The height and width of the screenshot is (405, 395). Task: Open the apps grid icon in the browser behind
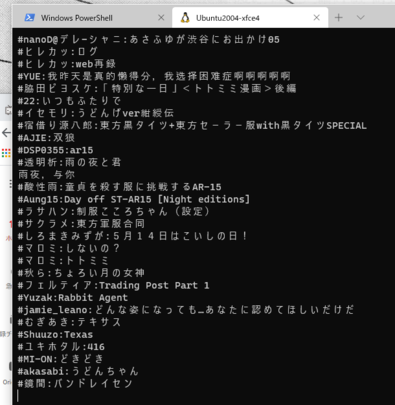click(x=6, y=153)
